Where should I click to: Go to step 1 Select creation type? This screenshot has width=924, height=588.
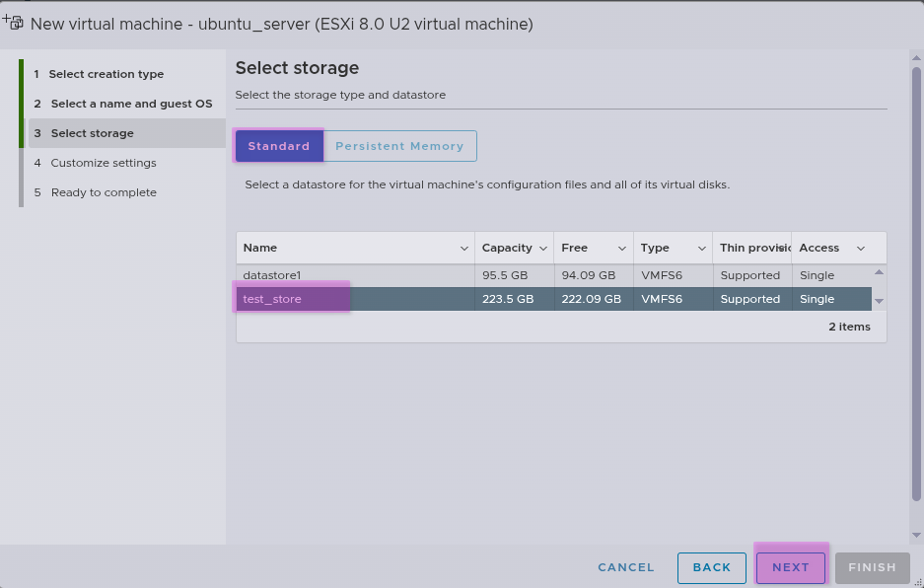(107, 74)
